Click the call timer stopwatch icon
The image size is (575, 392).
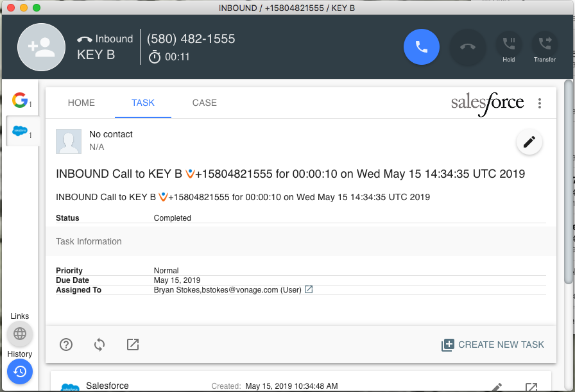tap(155, 57)
